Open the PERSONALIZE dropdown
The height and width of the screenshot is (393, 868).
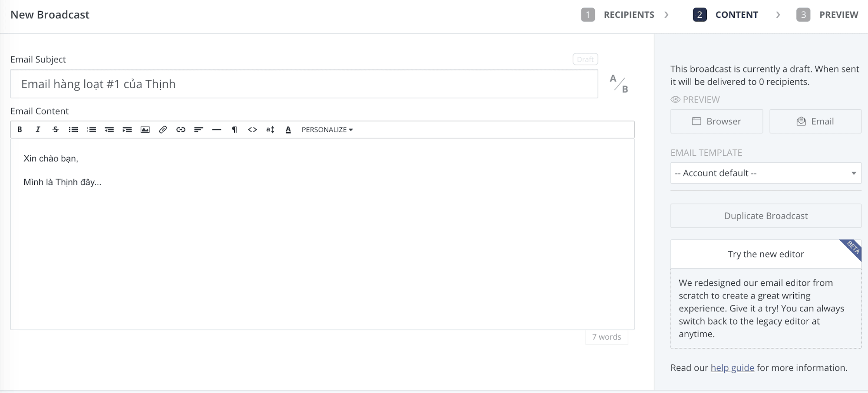(x=327, y=130)
